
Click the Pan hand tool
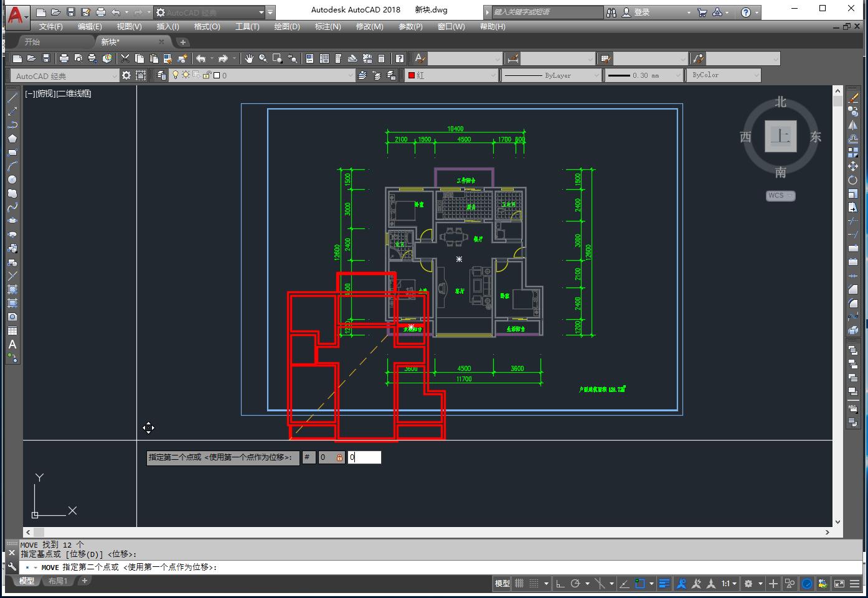[x=249, y=58]
